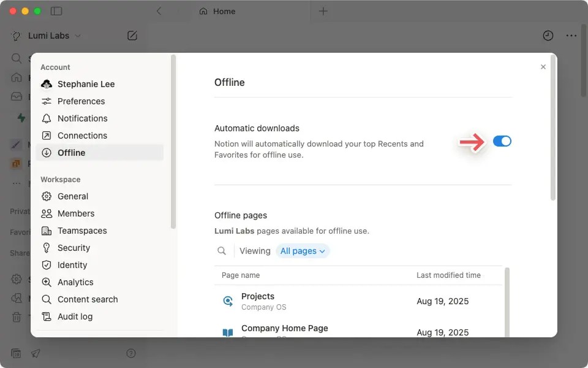This screenshot has height=368, width=588.
Task: Close the settings dialog with X
Action: [x=543, y=67]
